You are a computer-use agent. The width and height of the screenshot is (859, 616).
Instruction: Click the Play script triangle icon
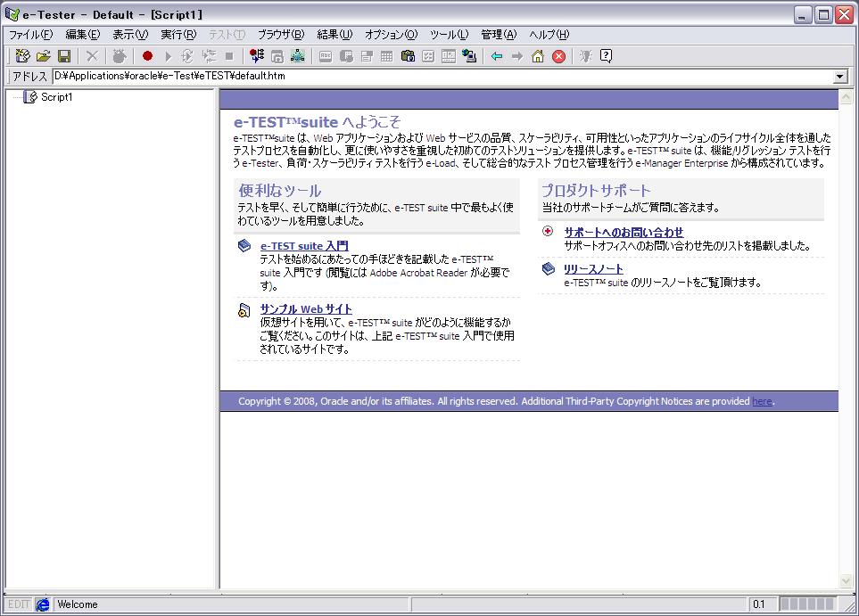(169, 56)
